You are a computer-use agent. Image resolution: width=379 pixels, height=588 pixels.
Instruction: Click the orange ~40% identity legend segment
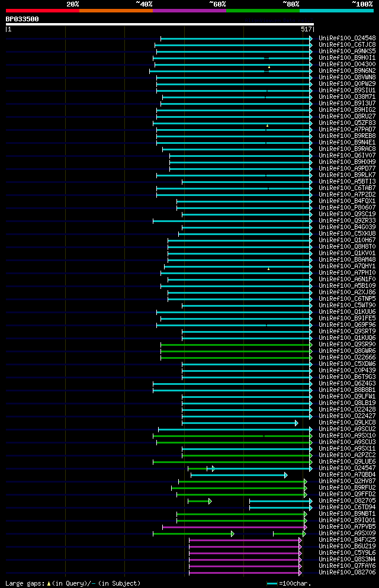(x=116, y=11)
